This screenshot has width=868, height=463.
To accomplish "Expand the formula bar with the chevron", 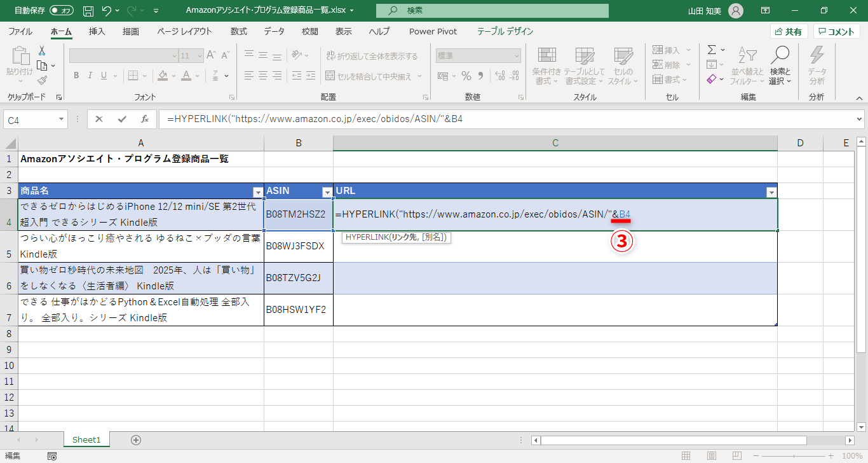I will [x=860, y=119].
